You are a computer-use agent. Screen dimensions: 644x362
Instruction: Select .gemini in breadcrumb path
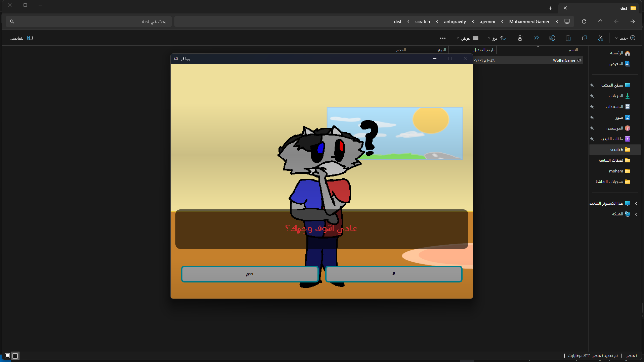click(487, 21)
